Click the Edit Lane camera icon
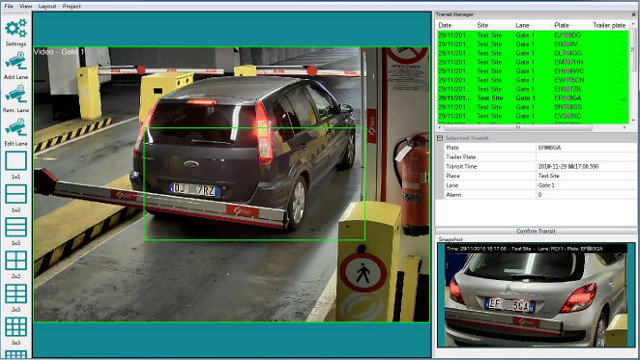 click(x=16, y=128)
